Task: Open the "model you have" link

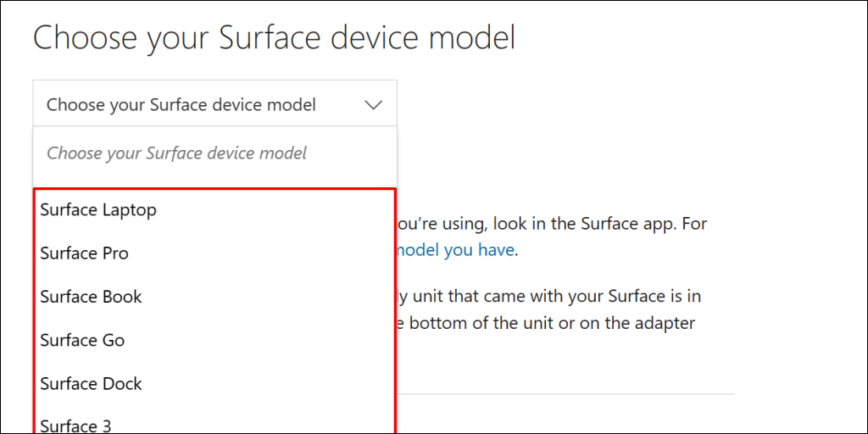Action: pyautogui.click(x=455, y=250)
